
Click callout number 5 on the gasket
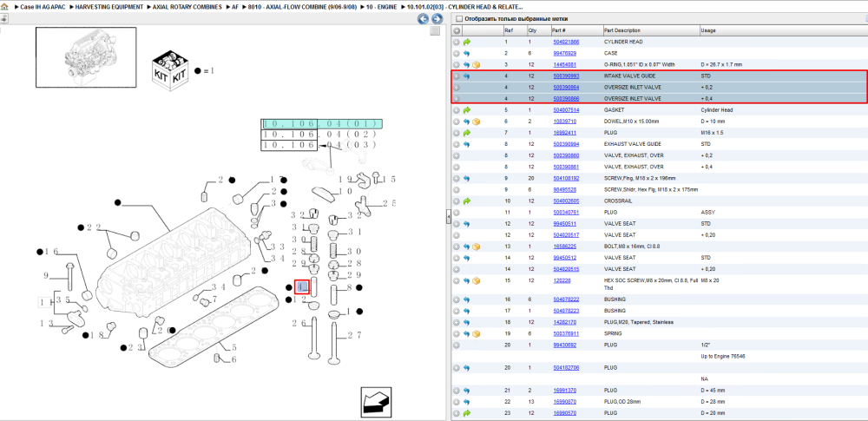pos(234,348)
